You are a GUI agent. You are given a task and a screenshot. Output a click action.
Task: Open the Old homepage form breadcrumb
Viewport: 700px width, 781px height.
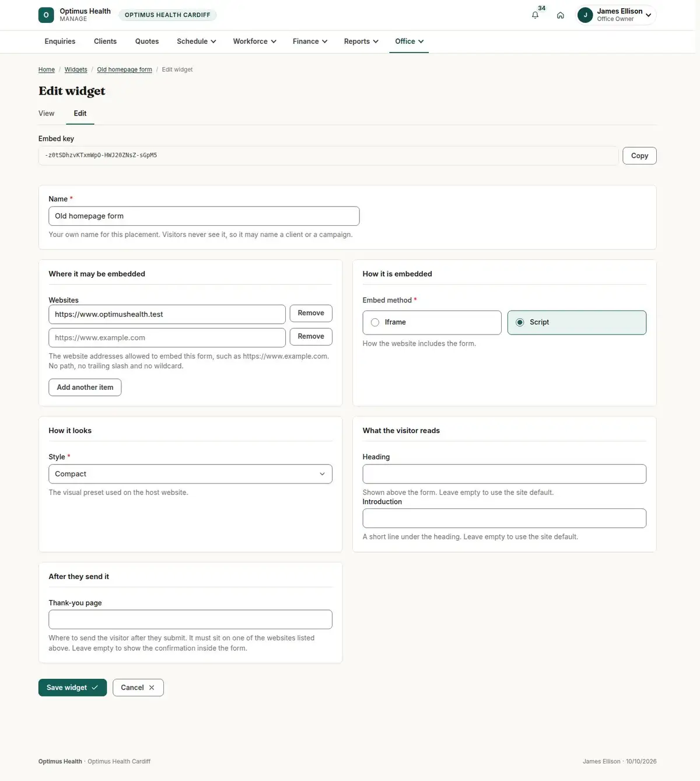click(x=124, y=69)
